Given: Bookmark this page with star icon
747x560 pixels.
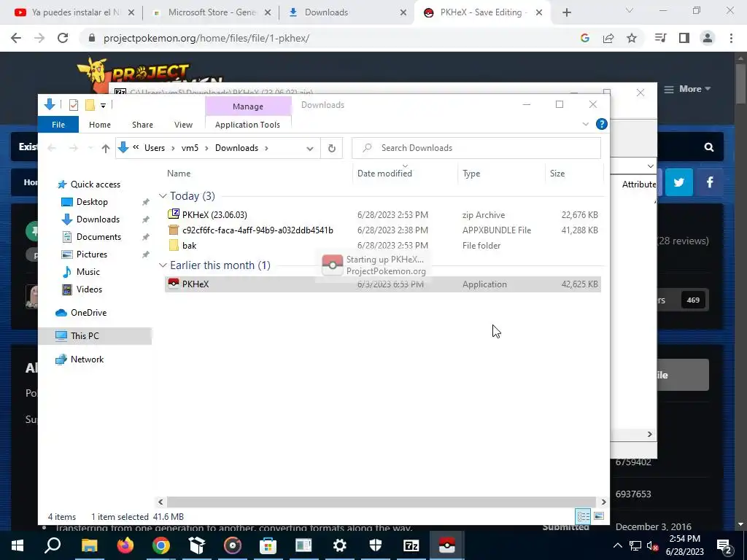Looking at the screenshot, I should point(632,38).
